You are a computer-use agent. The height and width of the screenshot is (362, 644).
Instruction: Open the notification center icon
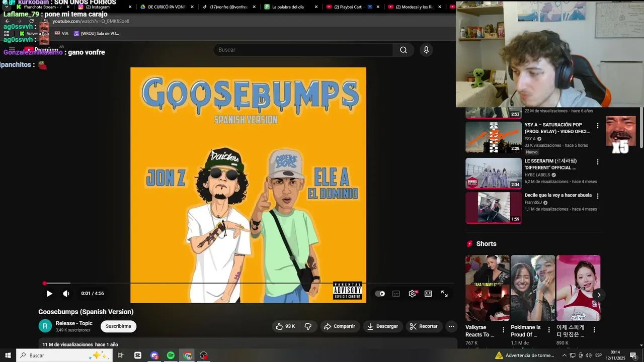click(633, 355)
